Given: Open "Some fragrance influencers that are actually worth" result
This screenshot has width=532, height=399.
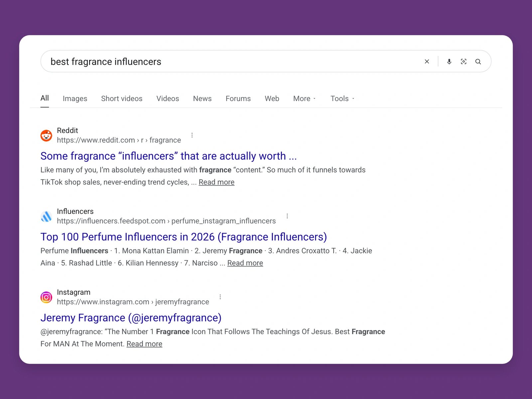Looking at the screenshot, I should pos(169,156).
